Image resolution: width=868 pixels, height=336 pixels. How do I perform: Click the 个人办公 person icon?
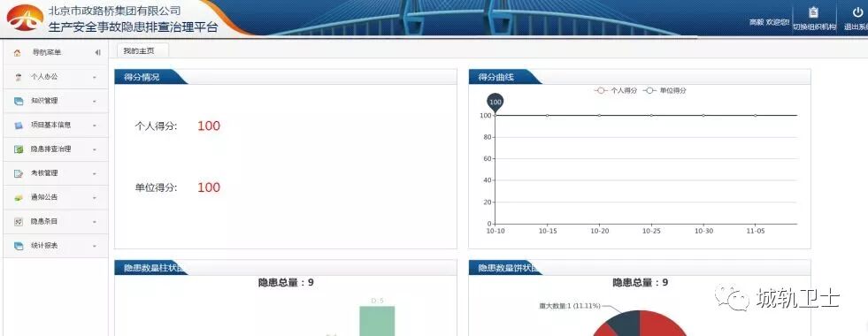19,77
